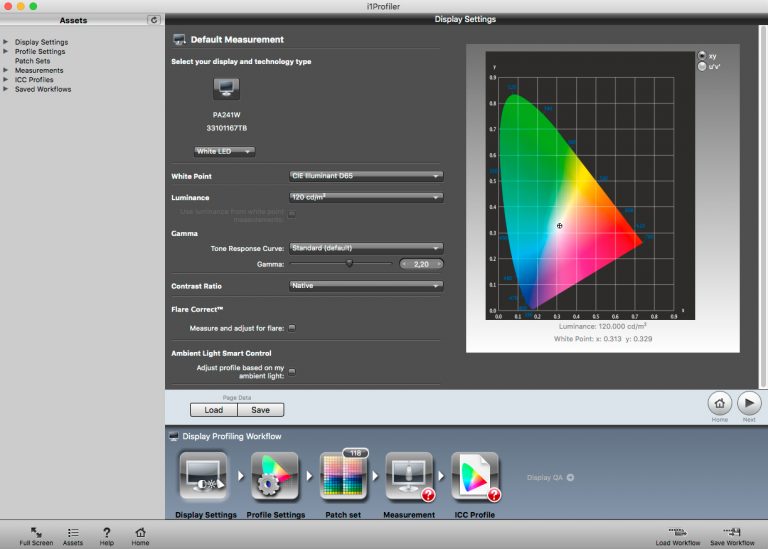Open the Patch set workflow icon
Screen dimensions: 768x549
coord(343,476)
